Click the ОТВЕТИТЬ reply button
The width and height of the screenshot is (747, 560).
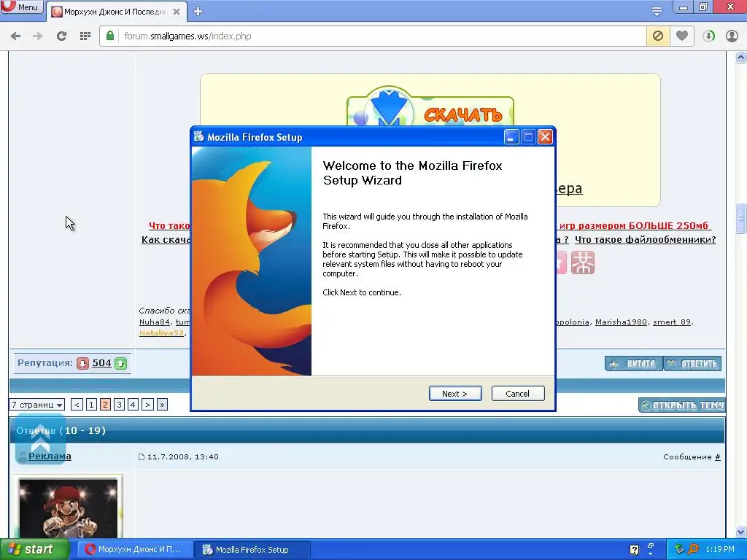(693, 364)
